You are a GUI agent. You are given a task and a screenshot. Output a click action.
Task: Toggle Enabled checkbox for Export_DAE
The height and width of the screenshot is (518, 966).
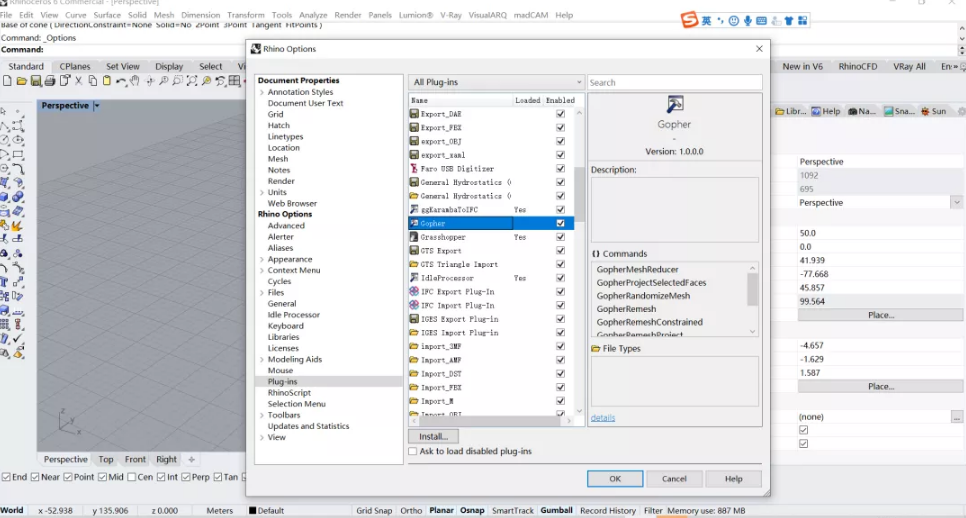560,113
